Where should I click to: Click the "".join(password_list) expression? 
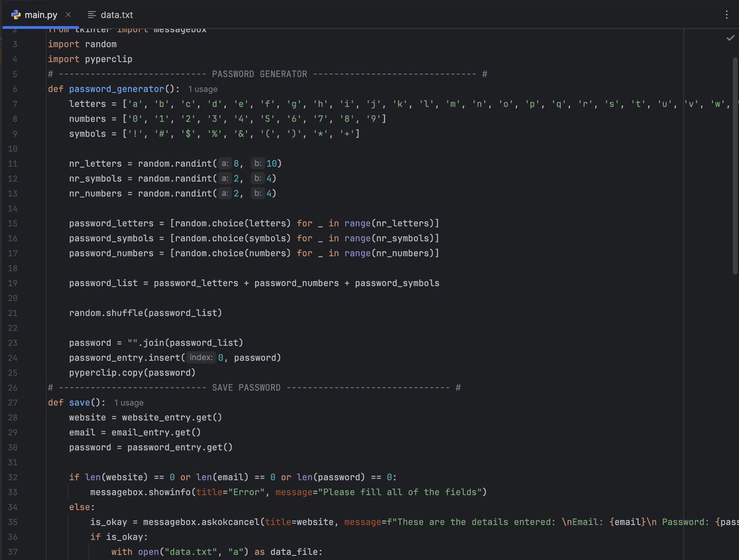[x=185, y=343]
